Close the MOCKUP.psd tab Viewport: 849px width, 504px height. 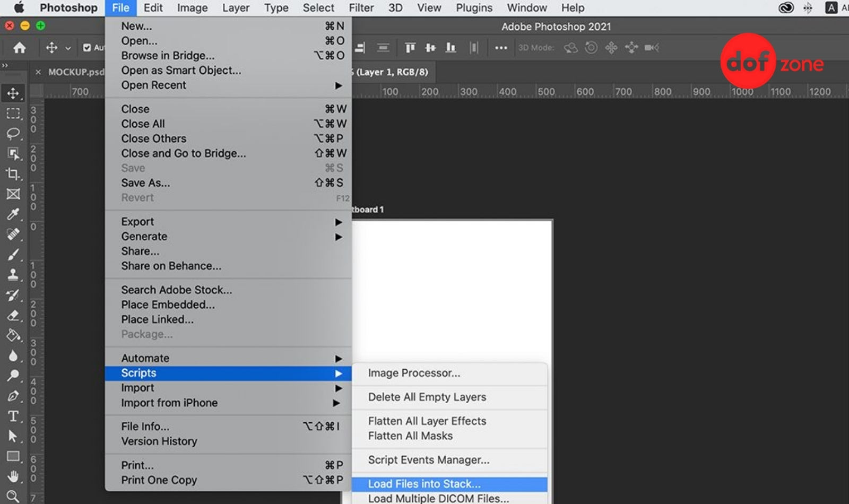pos(38,72)
